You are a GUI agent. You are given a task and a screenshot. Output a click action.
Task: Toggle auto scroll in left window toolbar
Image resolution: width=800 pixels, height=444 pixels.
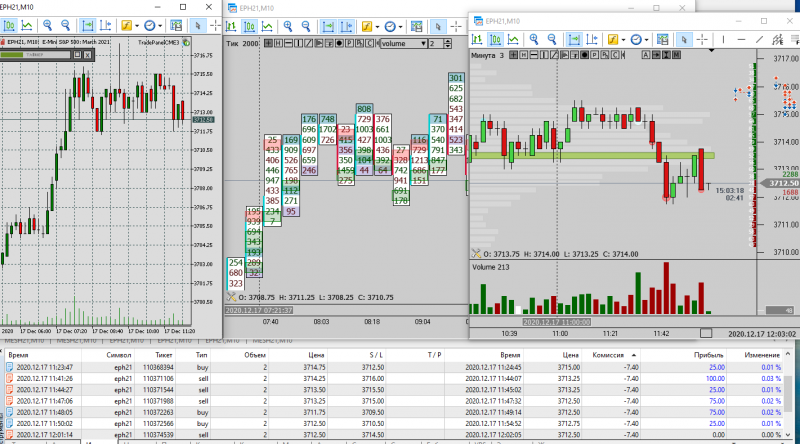click(x=88, y=25)
